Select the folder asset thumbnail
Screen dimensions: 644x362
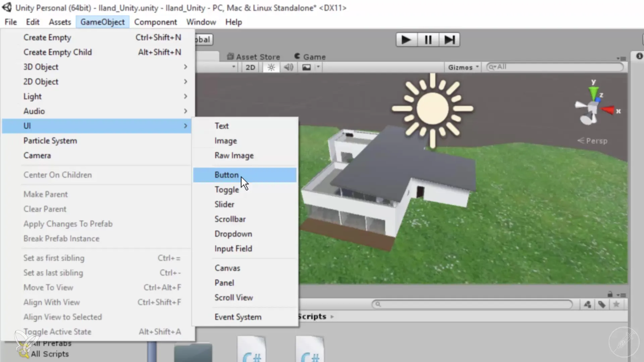click(x=193, y=352)
